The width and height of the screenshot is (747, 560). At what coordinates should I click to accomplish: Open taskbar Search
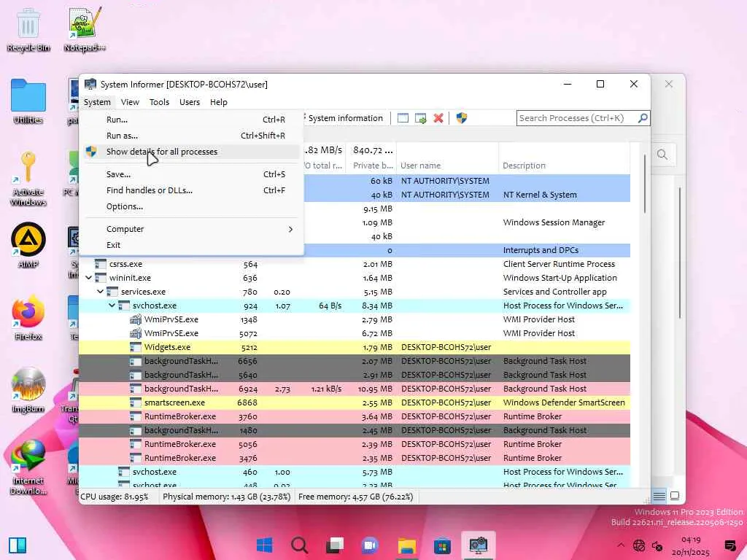coord(300,545)
